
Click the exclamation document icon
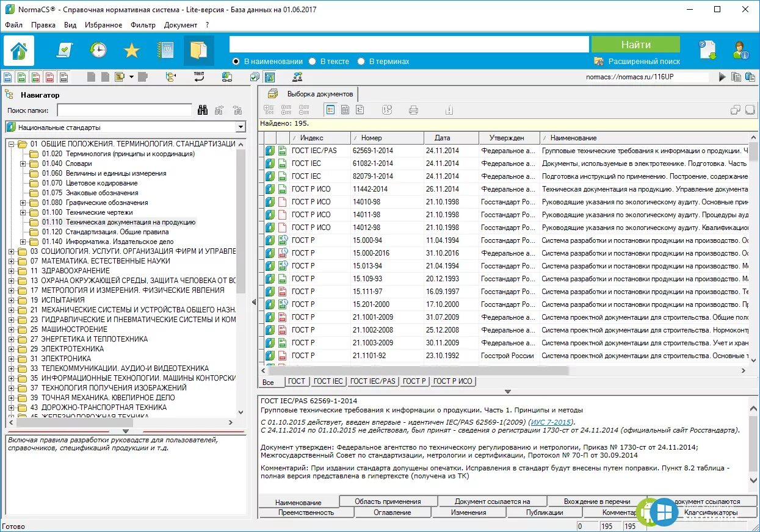pos(449,110)
